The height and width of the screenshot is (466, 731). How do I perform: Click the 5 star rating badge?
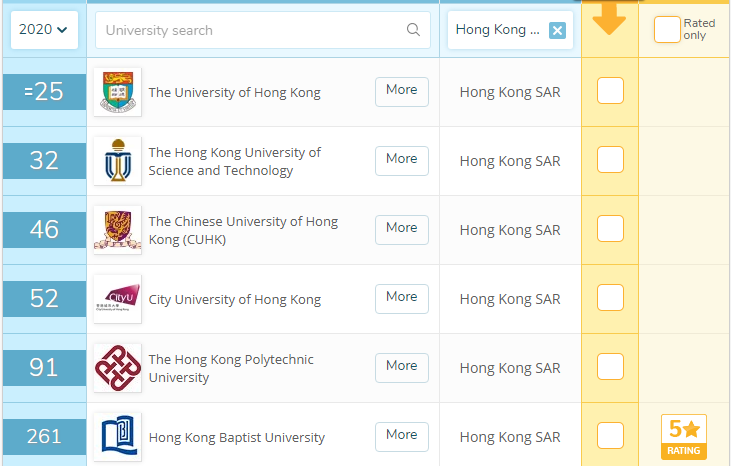coord(683,437)
